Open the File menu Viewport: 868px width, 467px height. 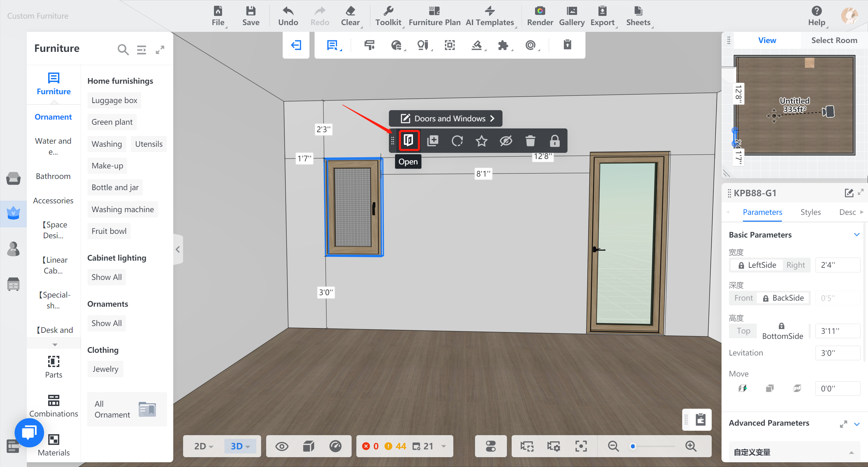point(218,16)
